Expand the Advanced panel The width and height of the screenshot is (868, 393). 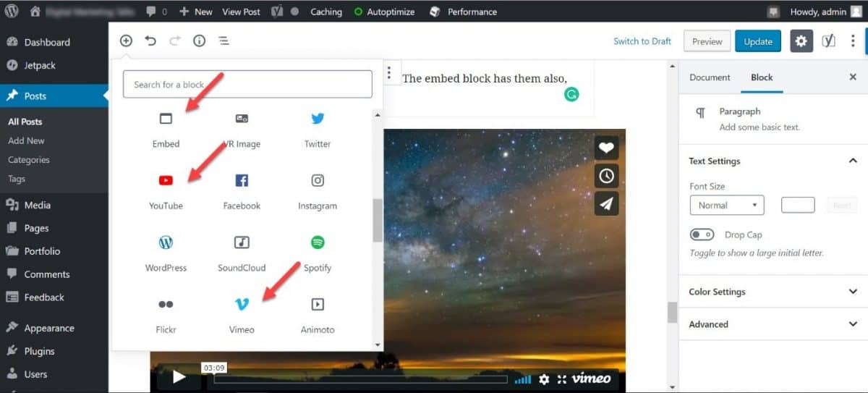(773, 324)
